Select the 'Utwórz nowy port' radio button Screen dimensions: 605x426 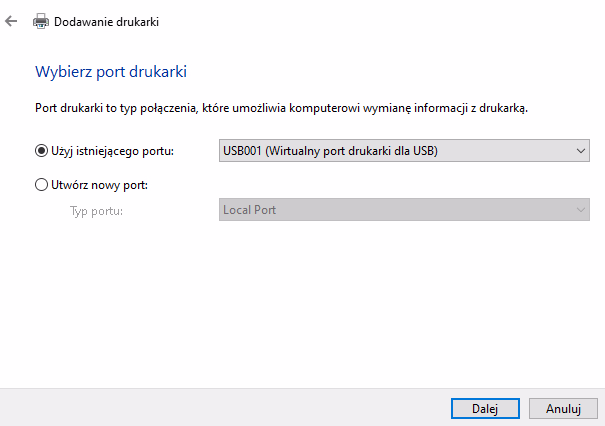point(41,185)
